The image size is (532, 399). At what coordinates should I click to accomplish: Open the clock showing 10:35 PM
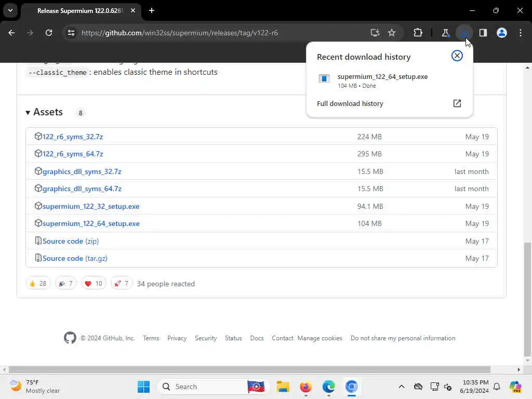coord(474,387)
